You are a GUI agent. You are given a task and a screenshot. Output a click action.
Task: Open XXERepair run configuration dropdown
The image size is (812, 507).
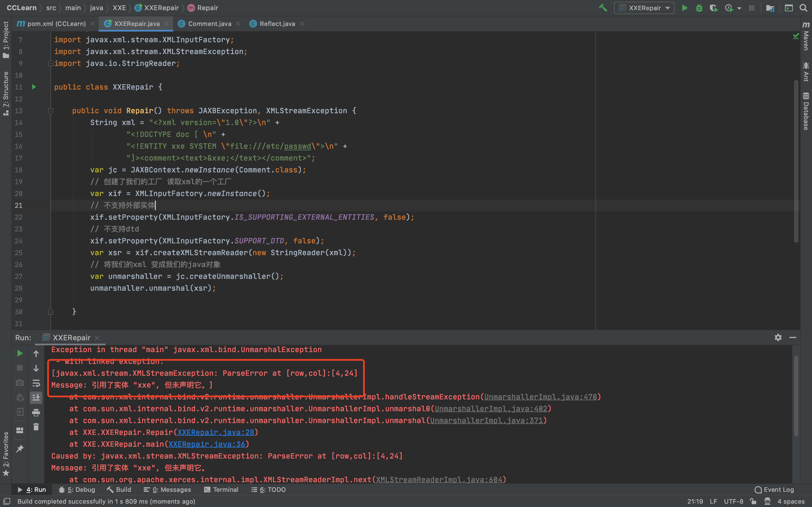[x=644, y=8]
